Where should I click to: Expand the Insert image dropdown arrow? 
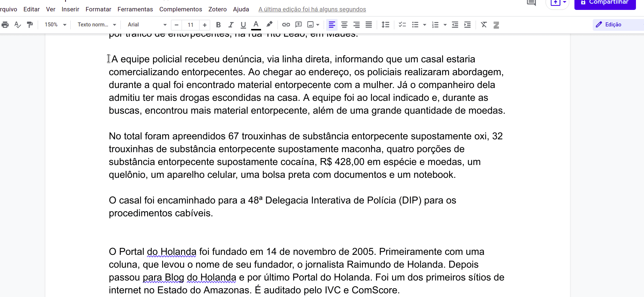click(318, 25)
